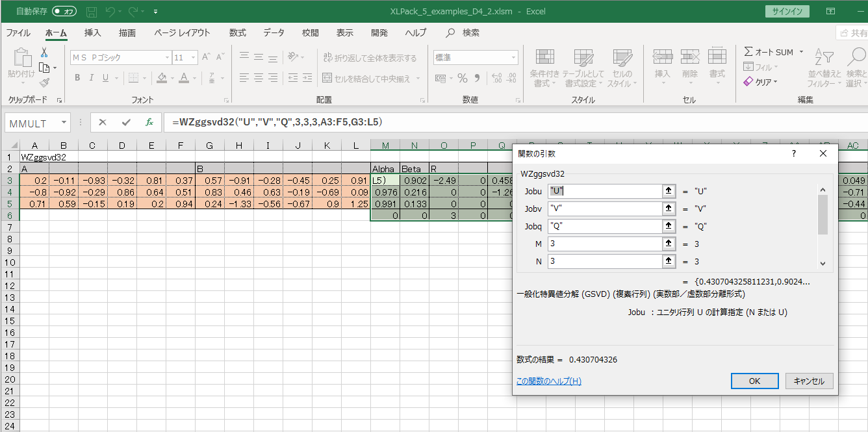Toggle the AutoSave switch

pyautogui.click(x=65, y=11)
